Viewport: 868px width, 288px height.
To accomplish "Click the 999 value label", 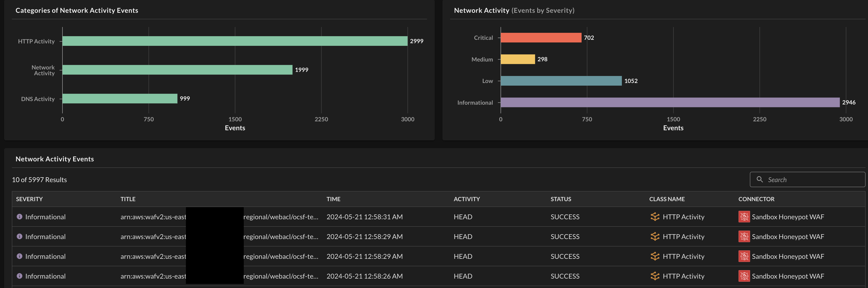I will coord(185,98).
